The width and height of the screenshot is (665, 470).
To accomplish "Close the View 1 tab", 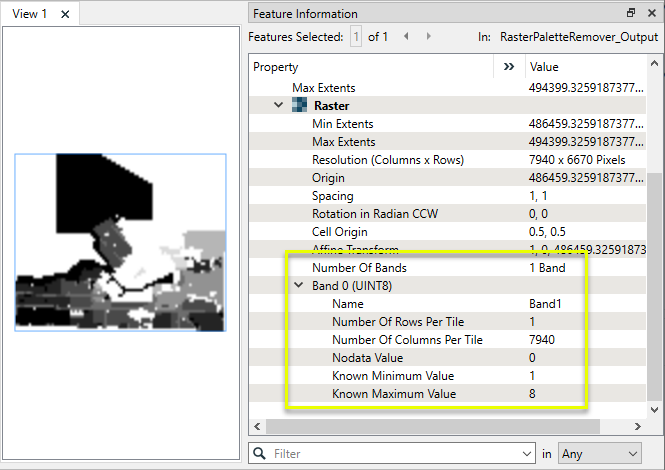I will 65,15.
